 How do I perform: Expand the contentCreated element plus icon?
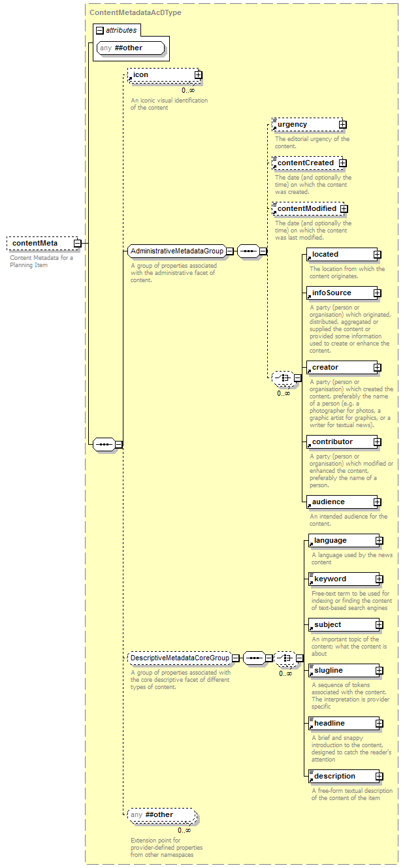click(342, 163)
